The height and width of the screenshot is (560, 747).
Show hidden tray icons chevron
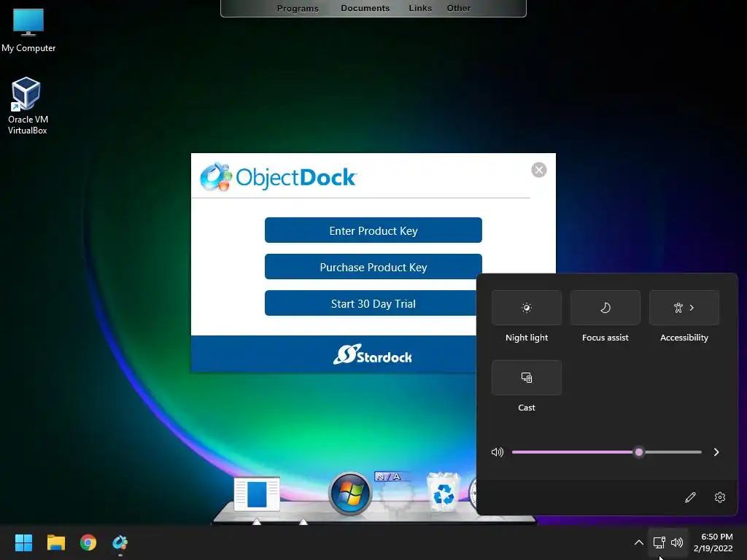(x=639, y=542)
